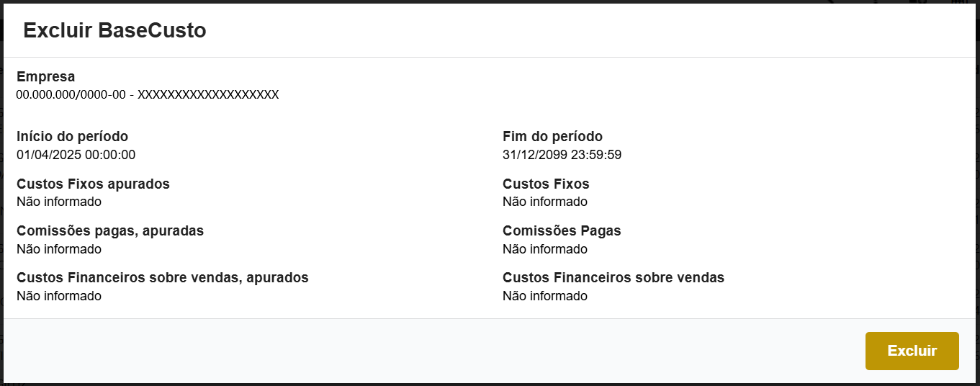Viewport: 980px width, 386px height.
Task: Click the Empresa field label
Action: (45, 76)
